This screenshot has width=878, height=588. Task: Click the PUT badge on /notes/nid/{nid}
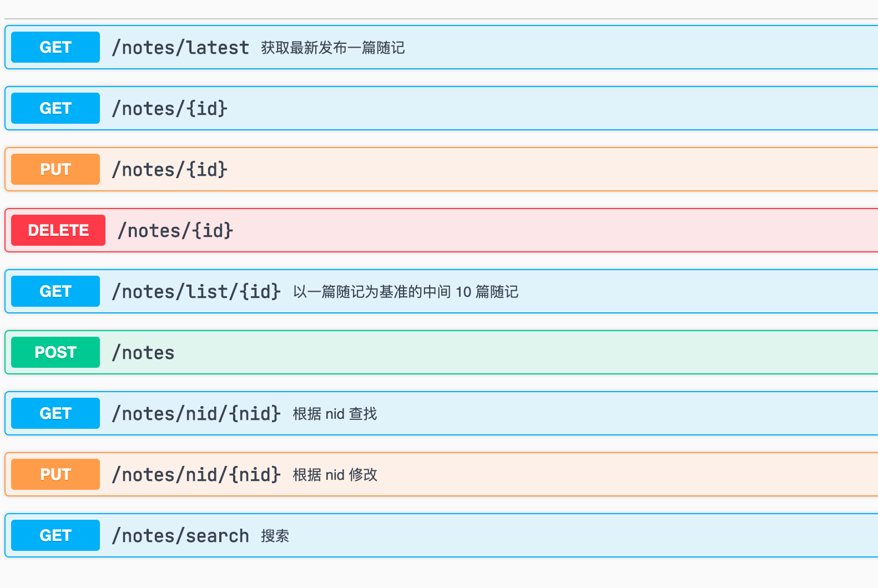pos(54,474)
